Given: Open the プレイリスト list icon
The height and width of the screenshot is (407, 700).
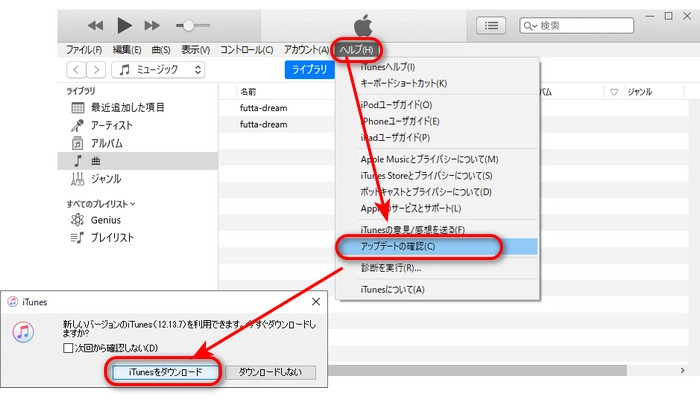Looking at the screenshot, I should [x=77, y=238].
